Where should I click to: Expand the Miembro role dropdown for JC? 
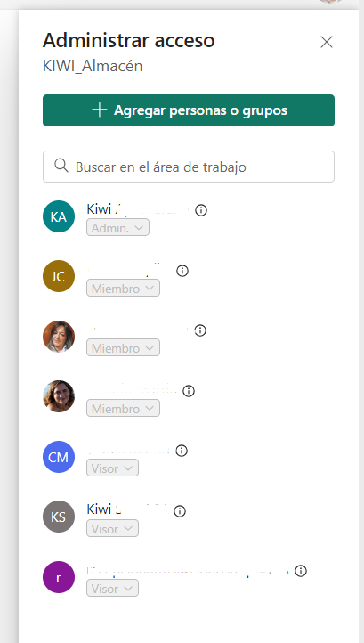(x=123, y=288)
